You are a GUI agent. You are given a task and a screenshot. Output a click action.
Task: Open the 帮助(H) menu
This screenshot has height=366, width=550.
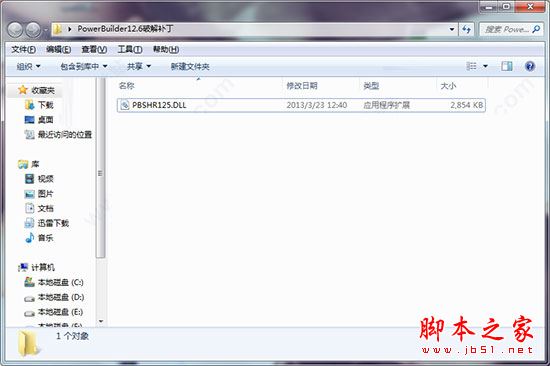click(166, 49)
